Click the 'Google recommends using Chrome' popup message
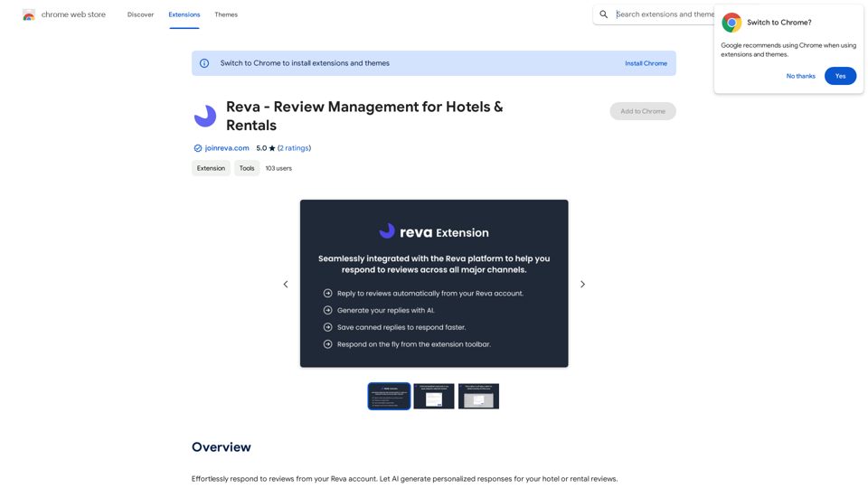The width and height of the screenshot is (868, 488). [x=788, y=50]
